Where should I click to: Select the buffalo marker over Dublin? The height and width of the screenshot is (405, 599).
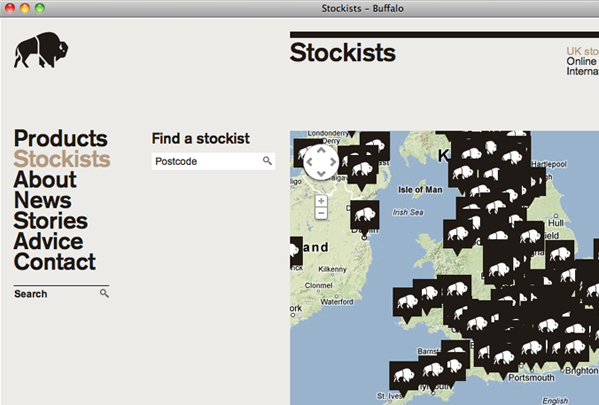click(x=365, y=217)
